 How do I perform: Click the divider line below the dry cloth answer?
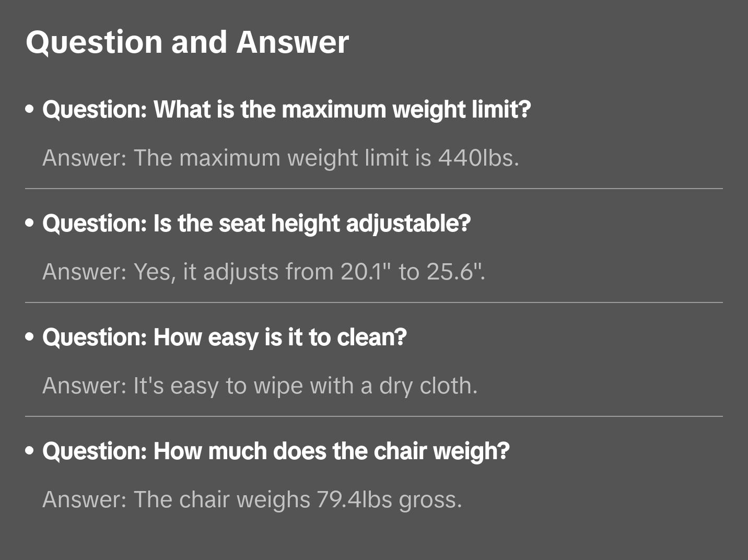[x=374, y=416]
